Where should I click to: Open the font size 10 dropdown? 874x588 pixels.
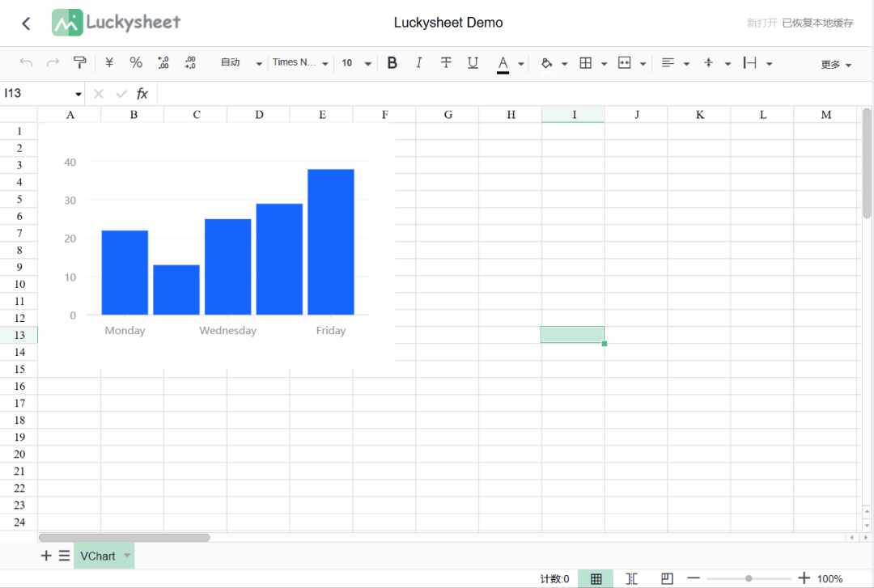(356, 63)
